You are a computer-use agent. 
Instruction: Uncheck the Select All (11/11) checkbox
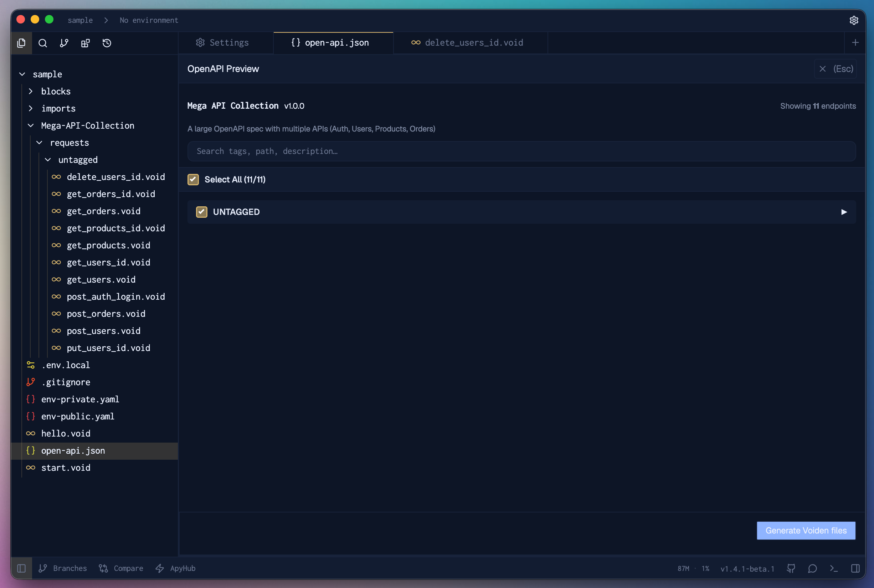193,180
